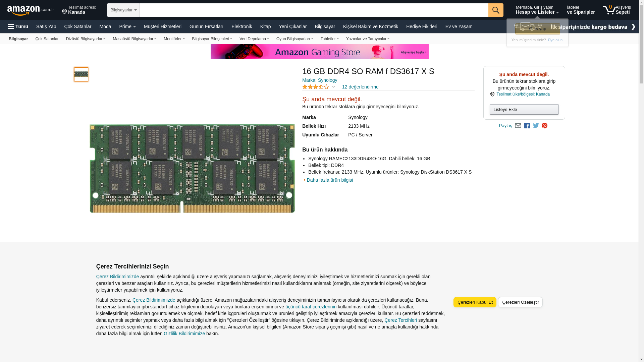The height and width of the screenshot is (362, 644).
Task: Accept cookies with Çerezleri Kabul Et
Action: click(475, 302)
